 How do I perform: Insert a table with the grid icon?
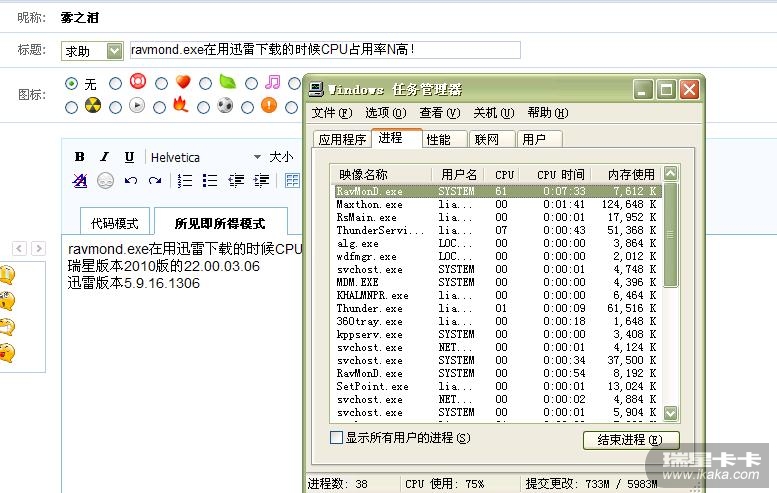(292, 181)
